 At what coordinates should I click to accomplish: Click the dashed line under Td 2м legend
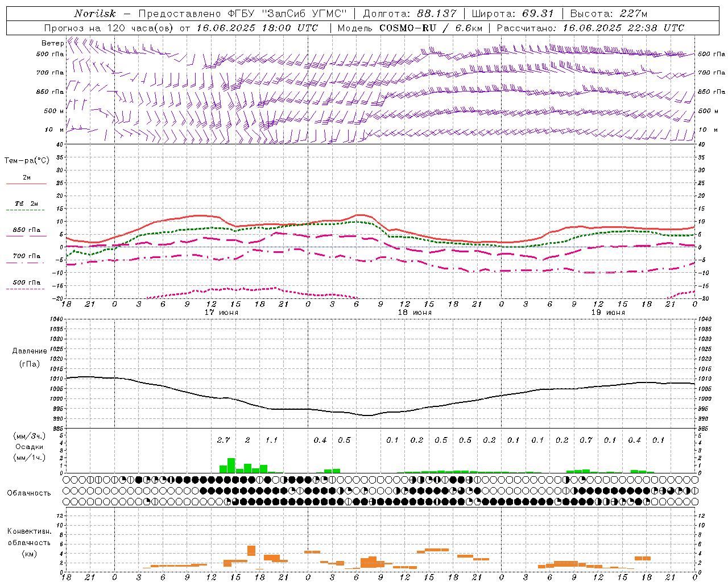tap(26, 210)
